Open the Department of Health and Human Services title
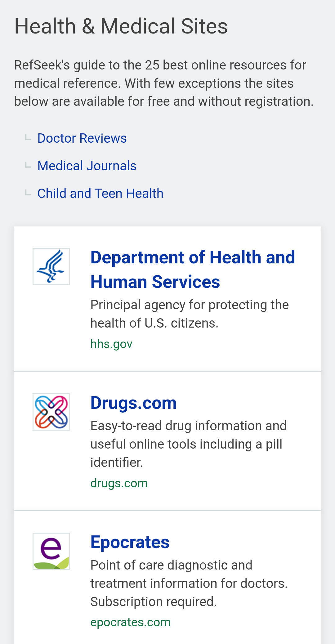The width and height of the screenshot is (335, 644). tap(192, 269)
